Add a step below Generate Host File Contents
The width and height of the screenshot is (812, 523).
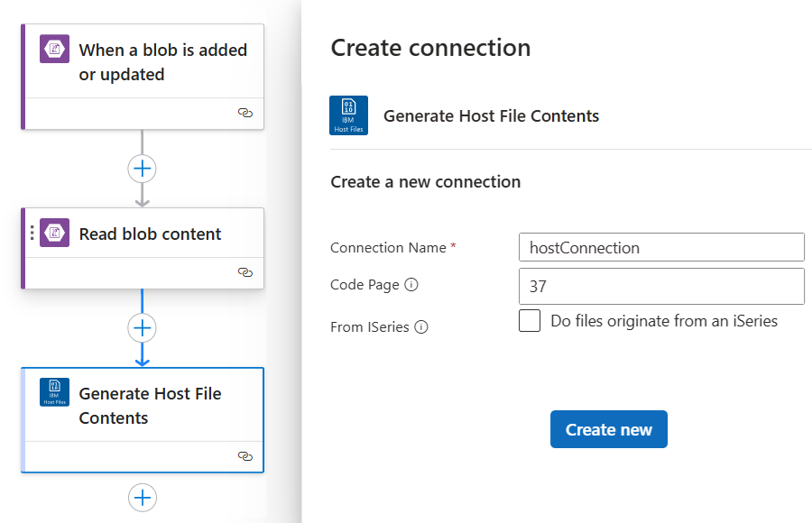(143, 497)
